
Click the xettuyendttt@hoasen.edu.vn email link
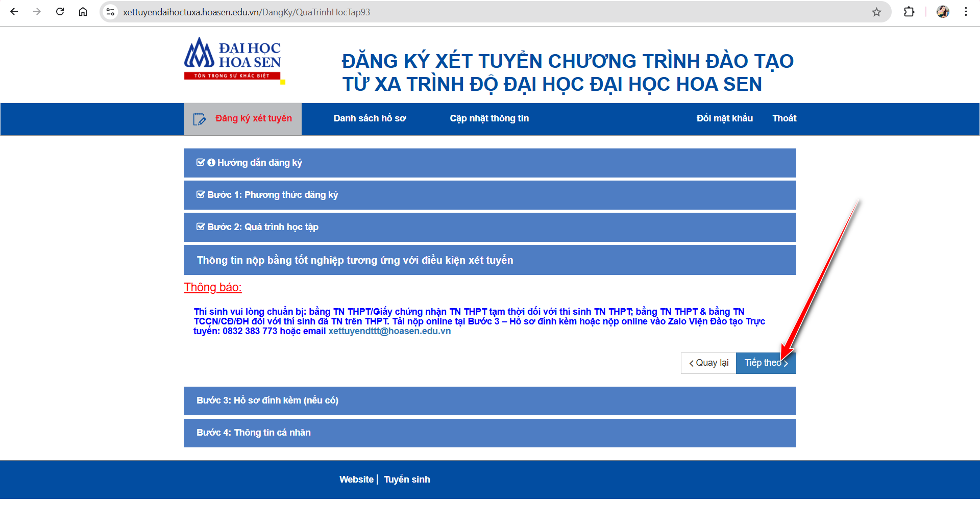[389, 331]
